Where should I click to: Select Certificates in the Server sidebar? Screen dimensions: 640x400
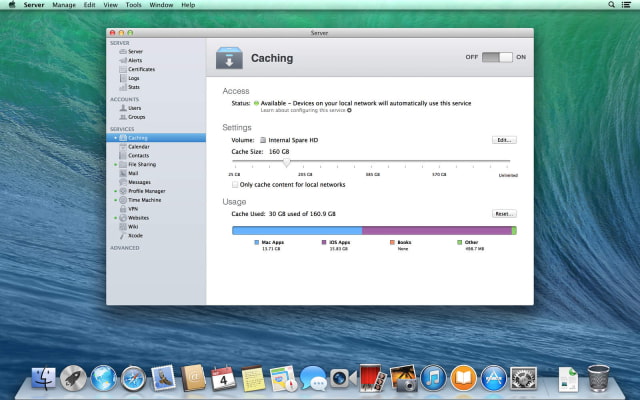(141, 69)
